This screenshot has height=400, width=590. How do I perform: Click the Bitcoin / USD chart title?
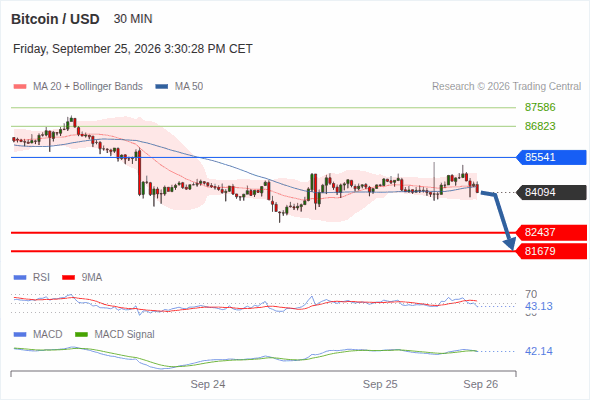(55, 19)
